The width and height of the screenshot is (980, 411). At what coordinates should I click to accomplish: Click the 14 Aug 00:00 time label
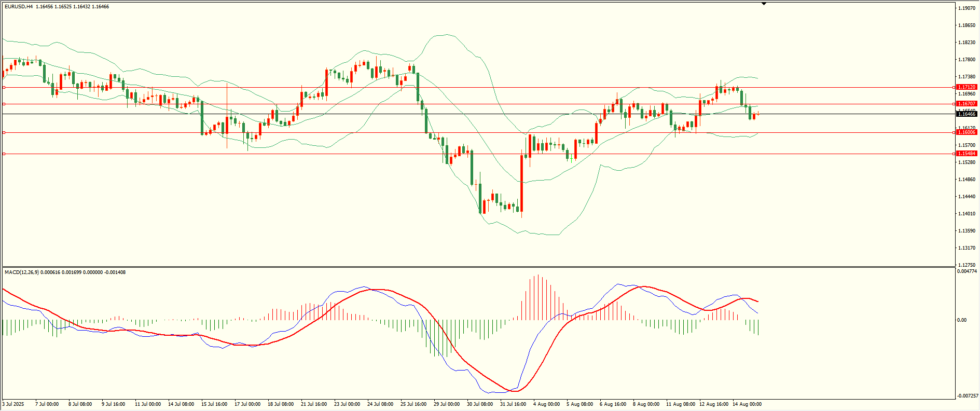point(747,404)
